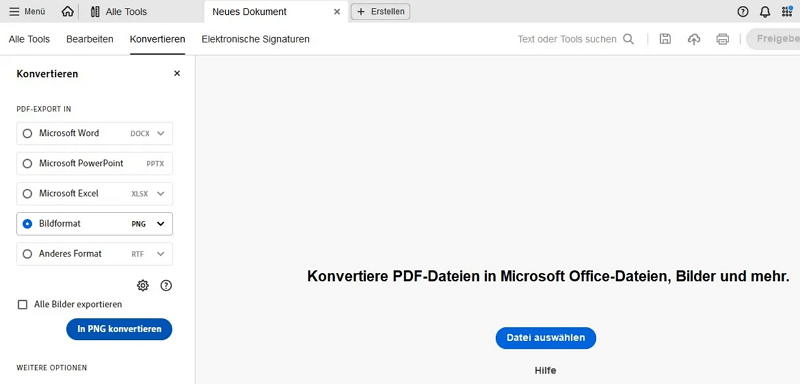Open the conversion settings gear

tap(143, 286)
